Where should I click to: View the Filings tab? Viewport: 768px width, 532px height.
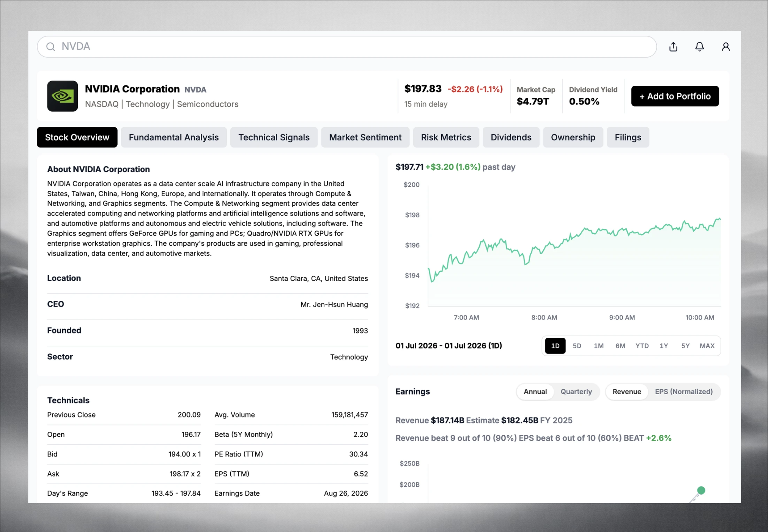628,137
